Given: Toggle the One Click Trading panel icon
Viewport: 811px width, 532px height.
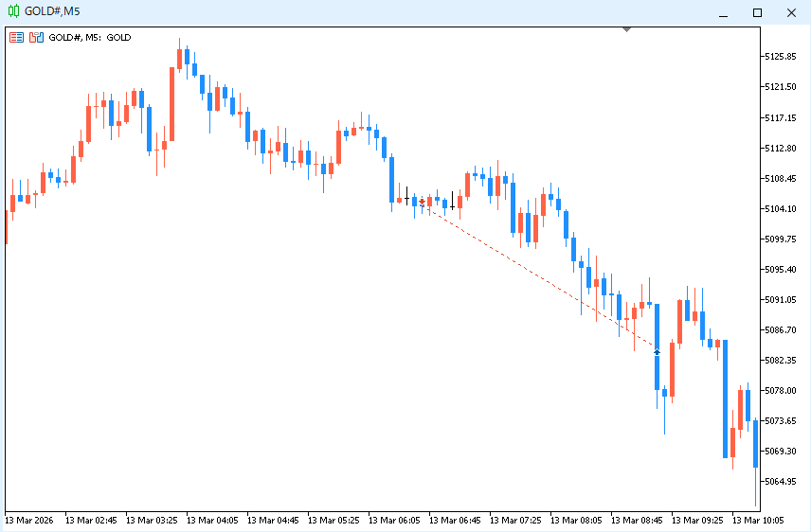Looking at the screenshot, I should point(16,38).
